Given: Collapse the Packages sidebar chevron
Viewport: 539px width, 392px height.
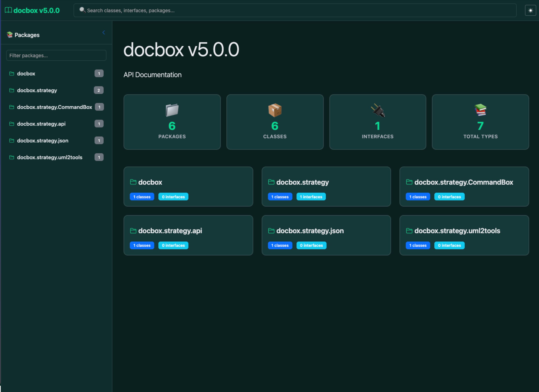Looking at the screenshot, I should point(104,33).
